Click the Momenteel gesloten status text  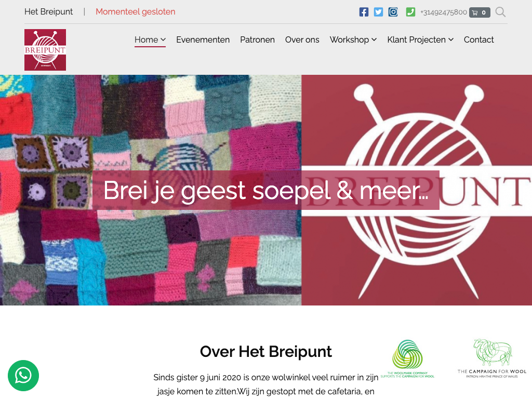136,11
